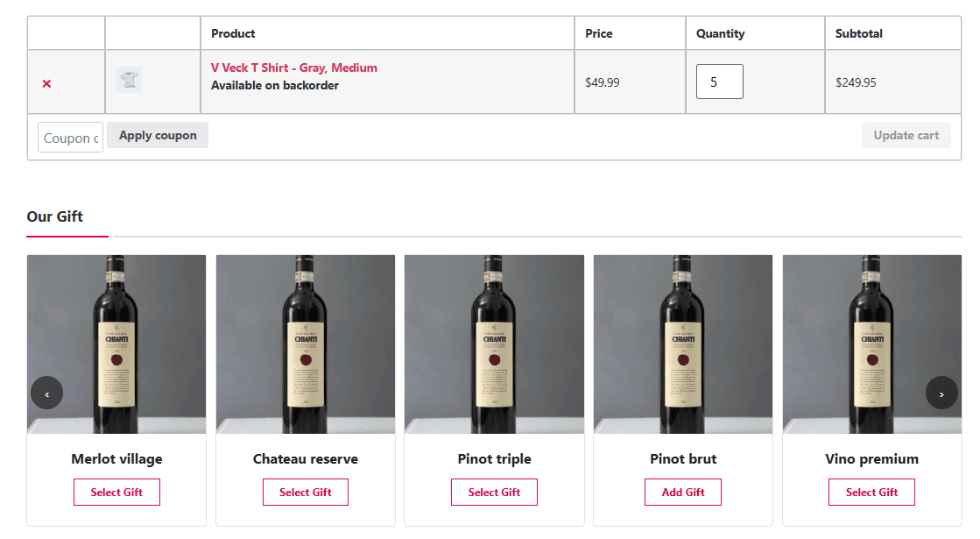Screen dimensions: 980x539
Task: Advance the gift carousel to next items
Action: point(941,393)
